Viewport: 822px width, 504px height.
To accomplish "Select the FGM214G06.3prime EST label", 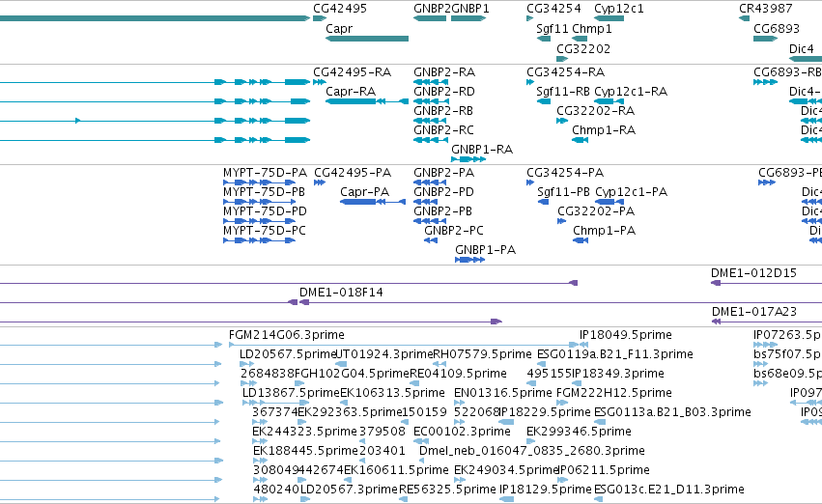I will (287, 335).
